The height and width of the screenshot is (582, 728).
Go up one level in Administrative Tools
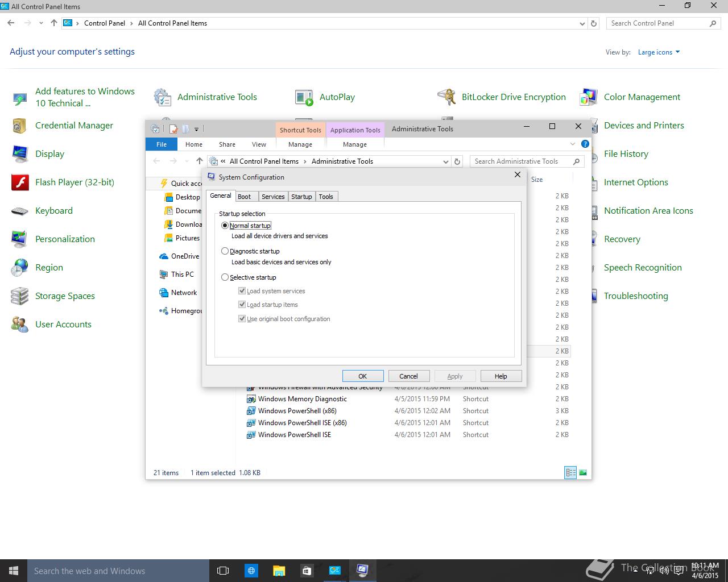tap(199, 161)
